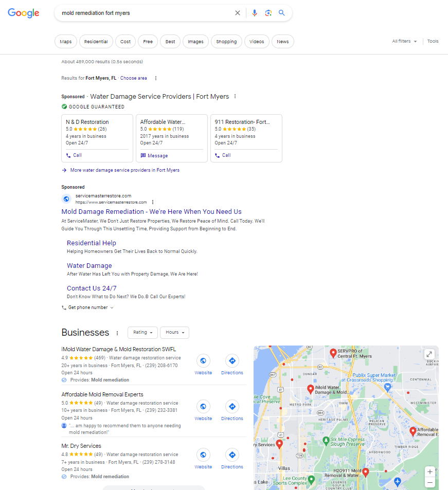
Task: Select the Residential filter chip
Action: pyautogui.click(x=96, y=42)
